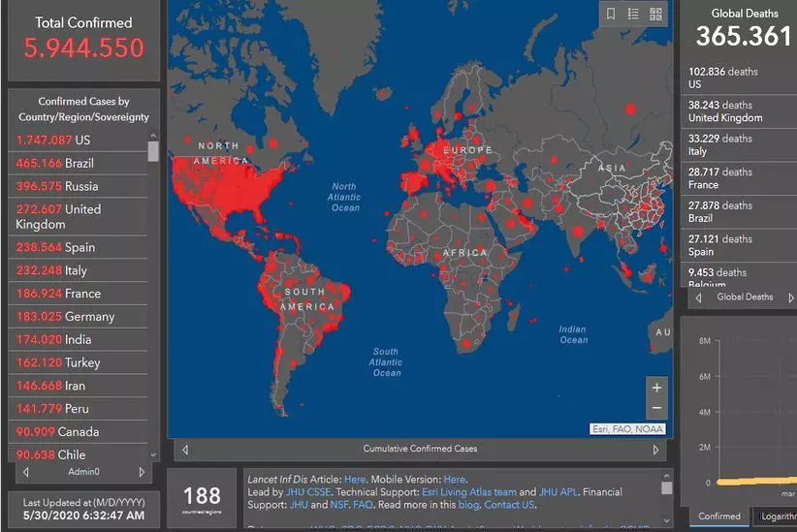Image resolution: width=797 pixels, height=532 pixels.
Task: Zoom in on the map with plus
Action: (x=656, y=388)
